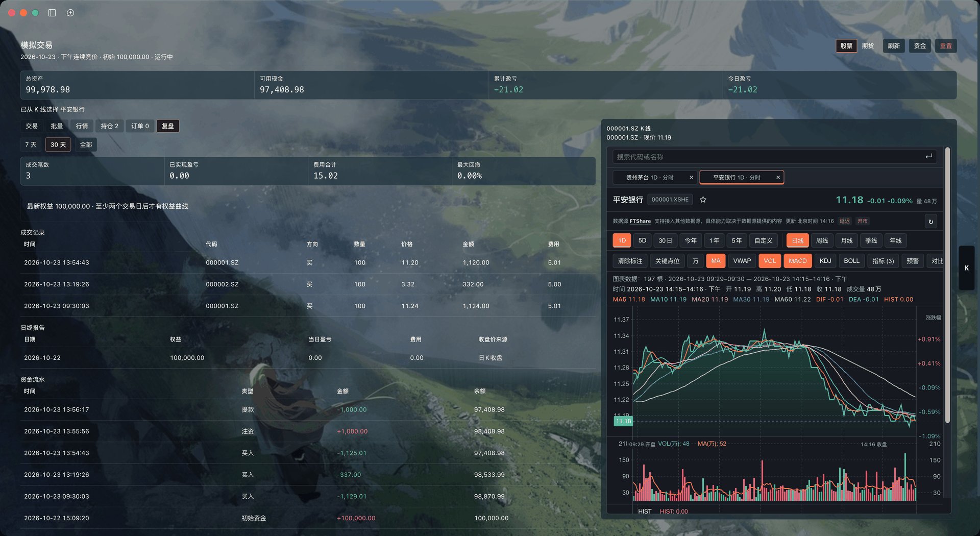The width and height of the screenshot is (980, 536).
Task: Click the 资金 button
Action: click(x=920, y=46)
